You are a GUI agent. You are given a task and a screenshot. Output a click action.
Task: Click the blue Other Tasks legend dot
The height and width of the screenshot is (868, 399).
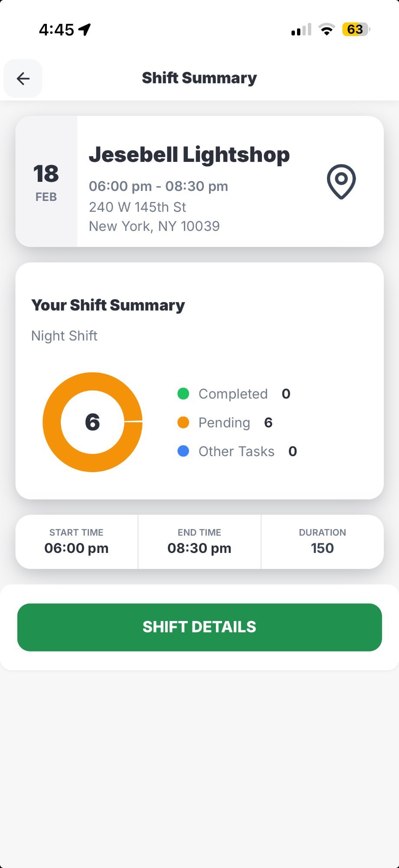(183, 451)
